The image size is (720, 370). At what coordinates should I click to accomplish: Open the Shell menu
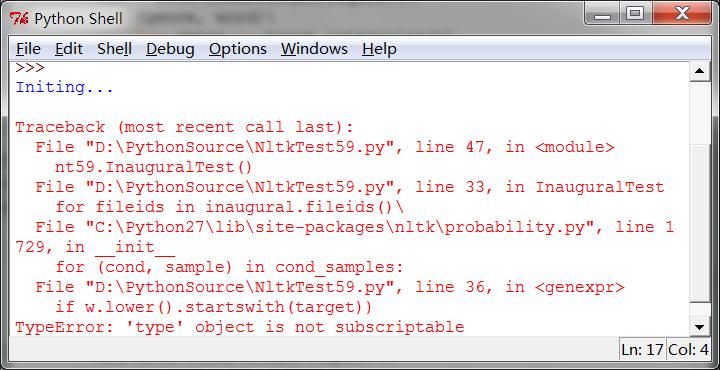click(114, 49)
